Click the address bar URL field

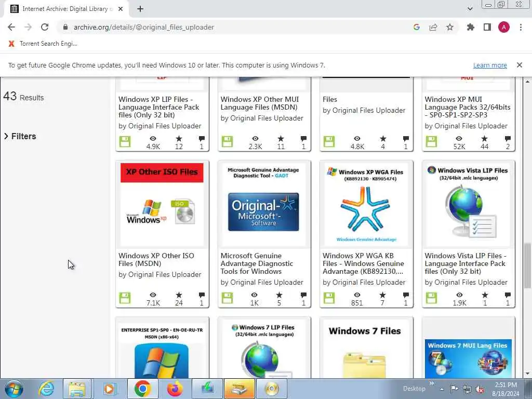coord(143,27)
